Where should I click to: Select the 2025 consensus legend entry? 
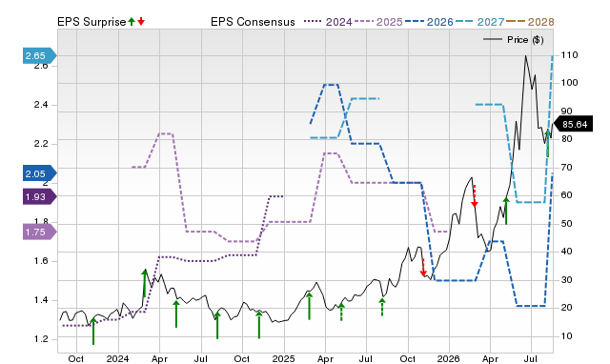coord(378,22)
